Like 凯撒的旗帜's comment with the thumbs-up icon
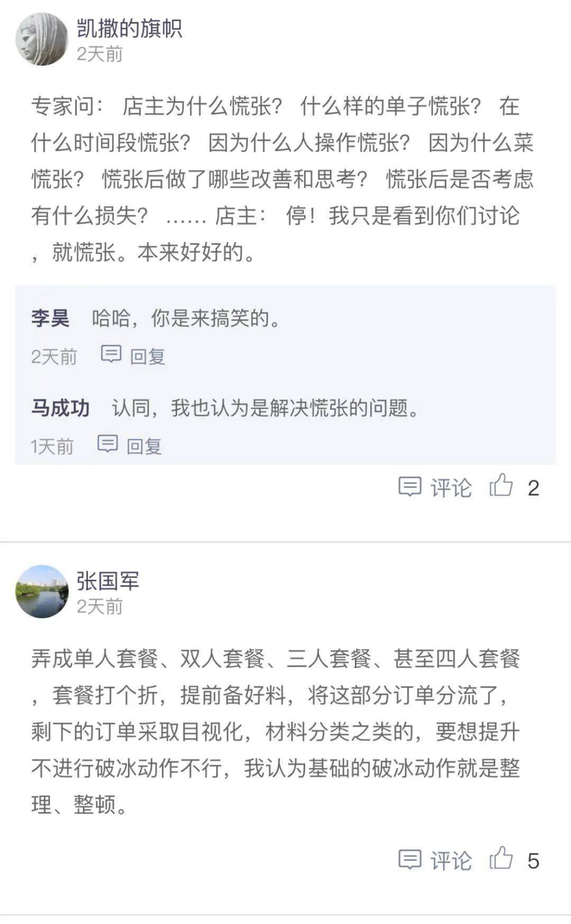This screenshot has height=924, width=571. click(x=501, y=486)
